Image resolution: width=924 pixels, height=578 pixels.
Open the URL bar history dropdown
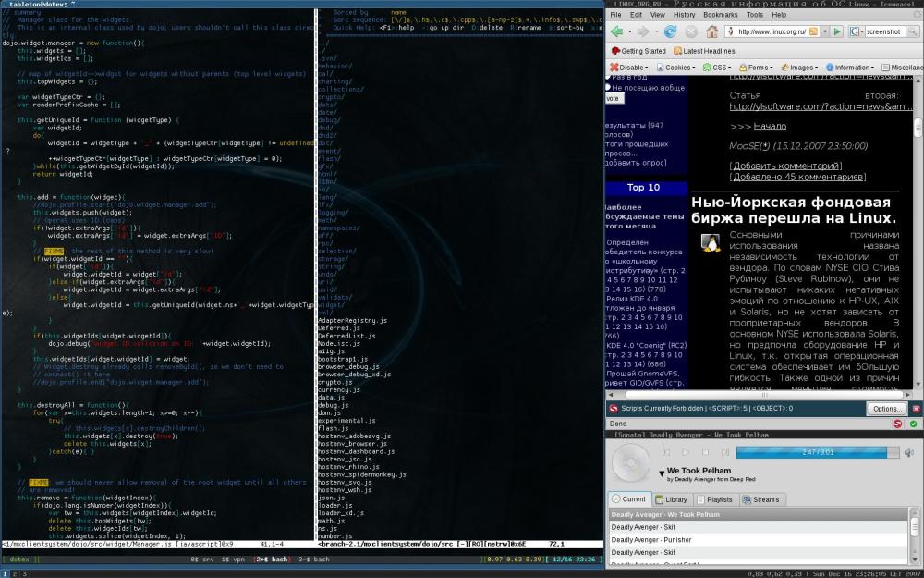825,31
